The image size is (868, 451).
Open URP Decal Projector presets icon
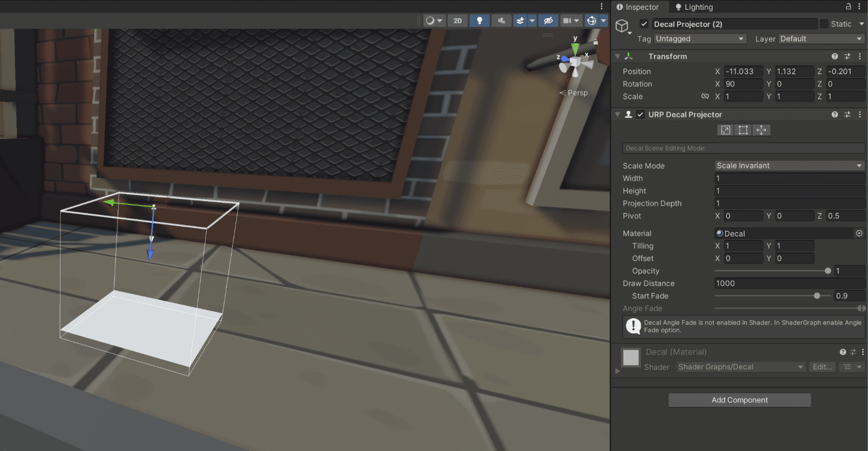847,115
